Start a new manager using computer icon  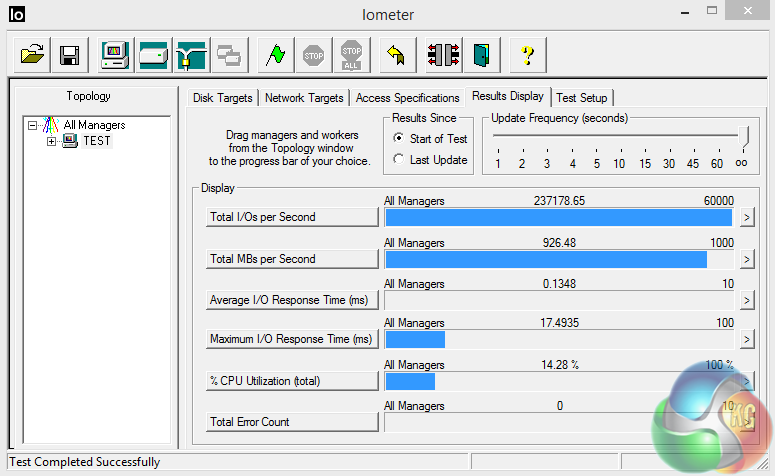pyautogui.click(x=115, y=55)
